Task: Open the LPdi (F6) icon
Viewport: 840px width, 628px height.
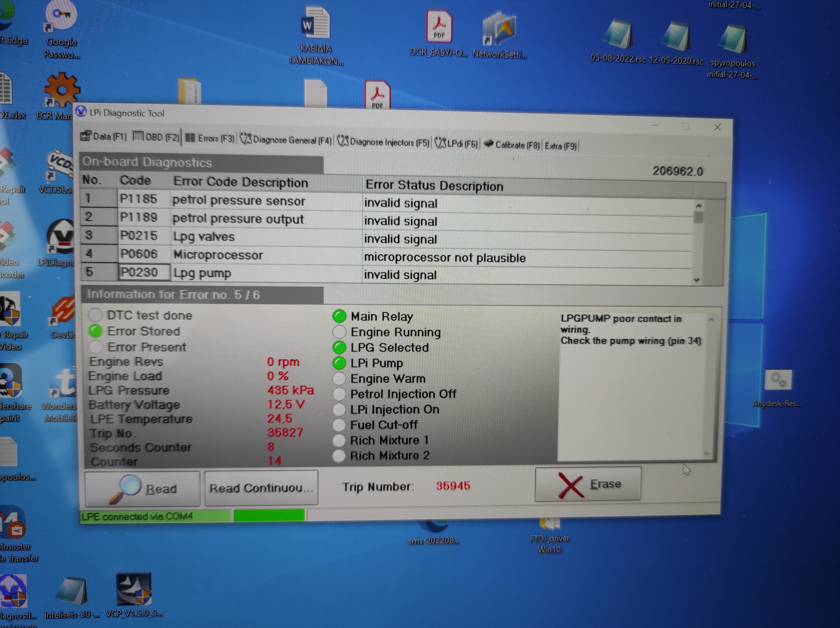Action: click(x=440, y=143)
